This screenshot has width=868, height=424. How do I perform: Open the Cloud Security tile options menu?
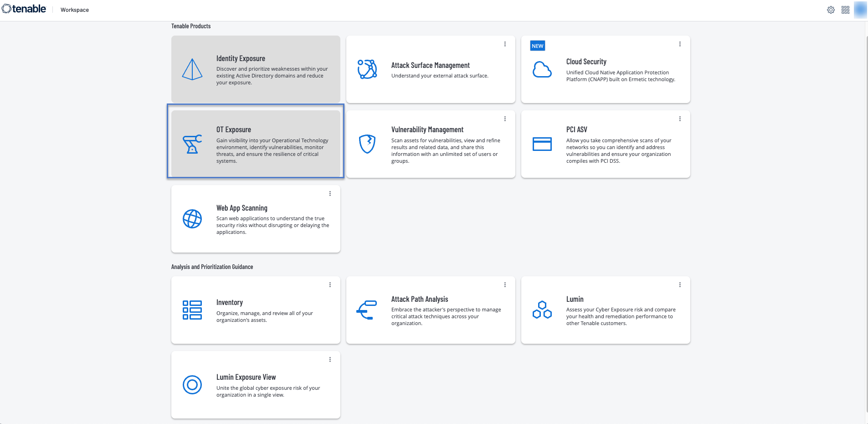[680, 44]
